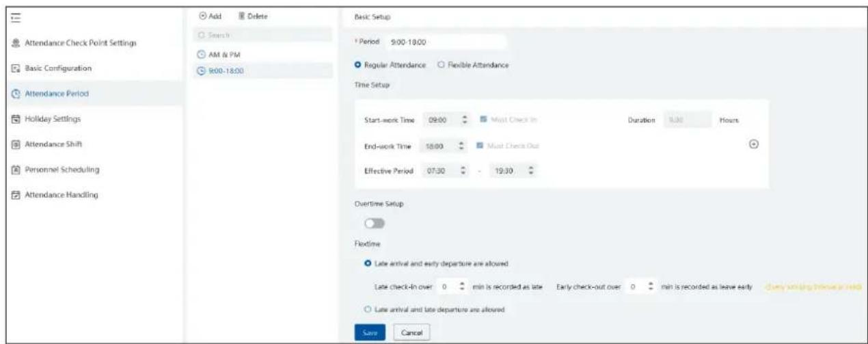Adjust Effective Period 19:30 end stepper
This screenshot has width=868, height=344.
click(x=530, y=172)
